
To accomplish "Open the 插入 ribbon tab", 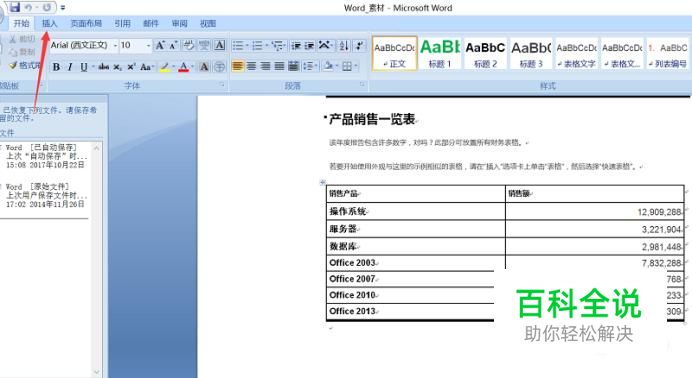I will (49, 23).
